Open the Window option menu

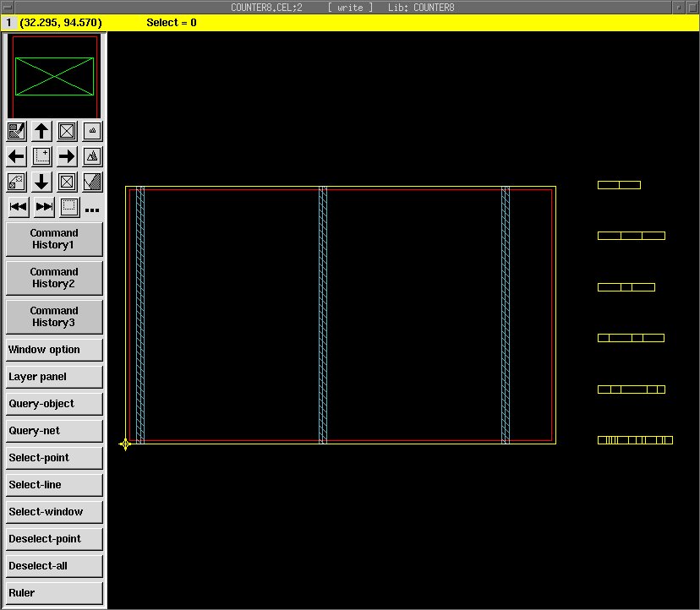click(x=54, y=350)
